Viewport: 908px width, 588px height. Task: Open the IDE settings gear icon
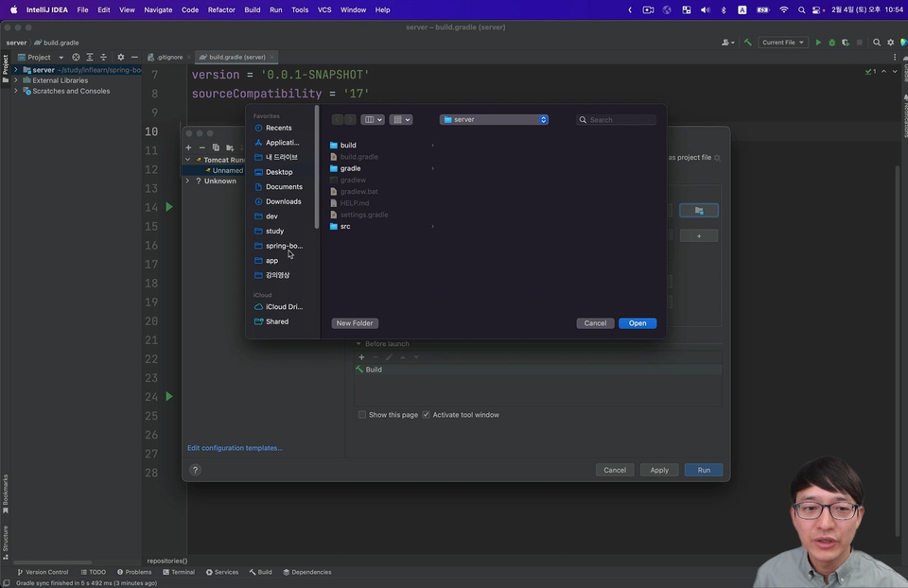pos(891,43)
